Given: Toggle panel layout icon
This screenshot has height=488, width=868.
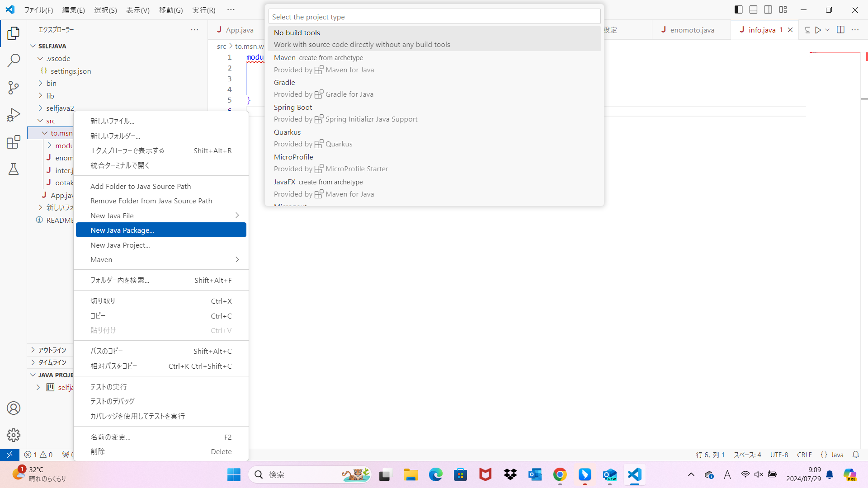Looking at the screenshot, I should [x=753, y=9].
